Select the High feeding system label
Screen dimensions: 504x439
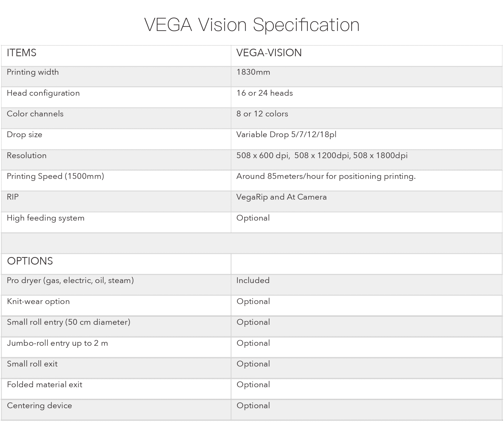(x=46, y=218)
